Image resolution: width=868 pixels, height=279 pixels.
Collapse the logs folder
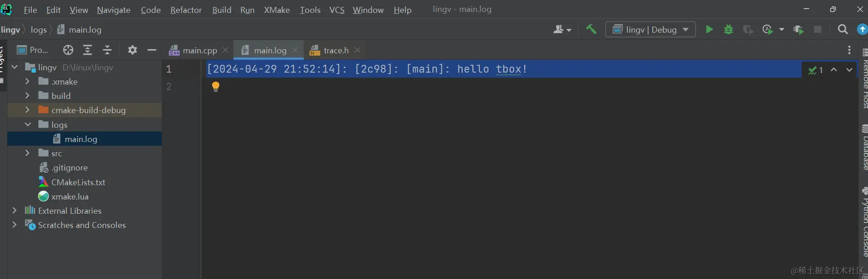point(28,124)
